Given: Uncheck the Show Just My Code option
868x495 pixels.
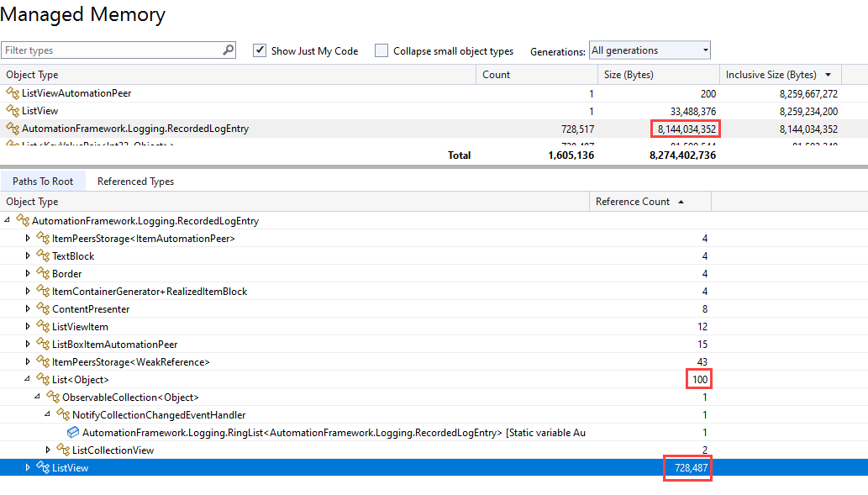Looking at the screenshot, I should 260,50.
